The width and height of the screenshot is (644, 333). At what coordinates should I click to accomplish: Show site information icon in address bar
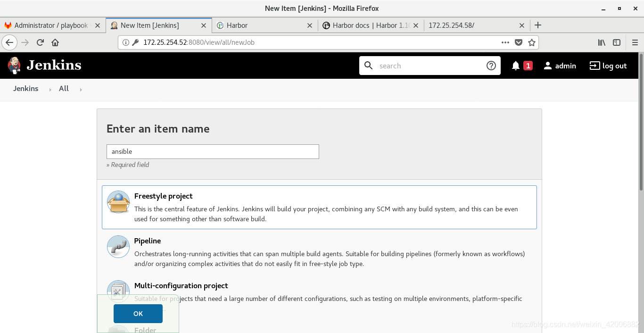coord(126,42)
